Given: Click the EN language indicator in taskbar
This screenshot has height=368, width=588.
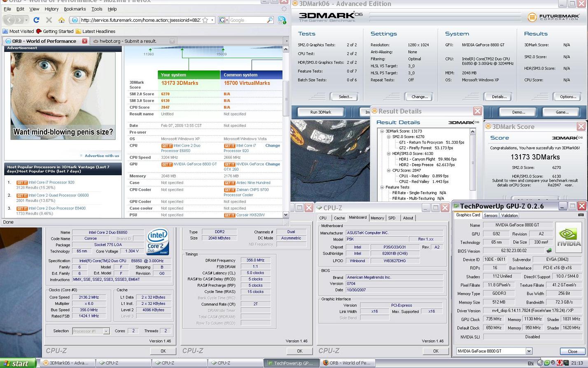Looking at the screenshot, I should (530, 363).
